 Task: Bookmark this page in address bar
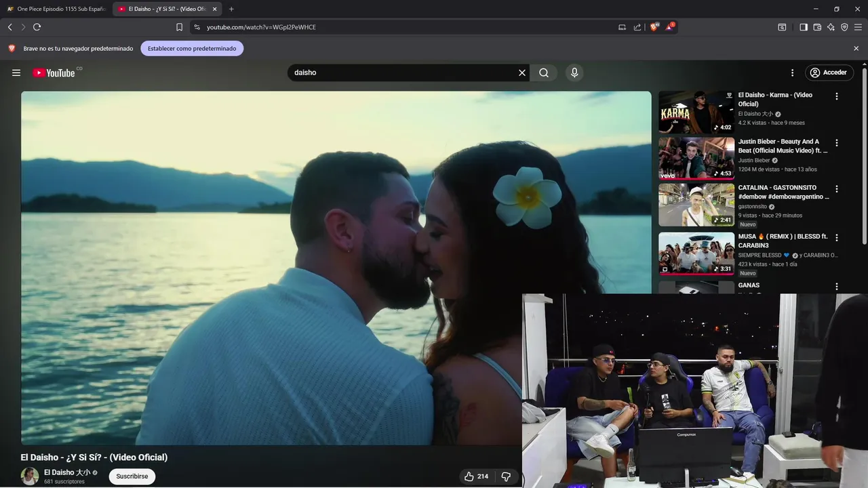click(x=179, y=27)
